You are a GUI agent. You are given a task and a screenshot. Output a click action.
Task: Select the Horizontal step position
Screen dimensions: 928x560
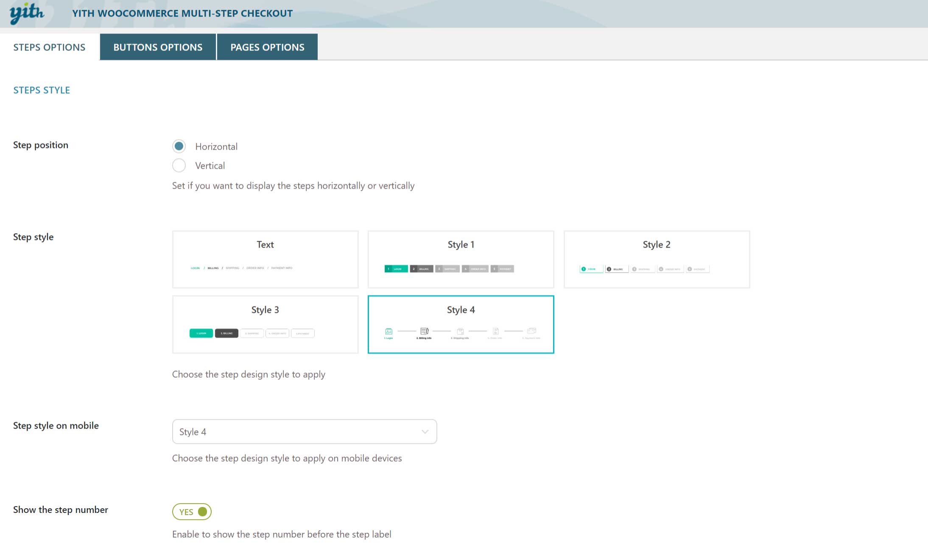(x=179, y=146)
